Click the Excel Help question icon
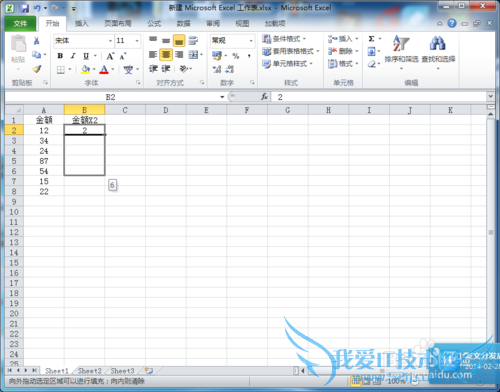 click(452, 23)
